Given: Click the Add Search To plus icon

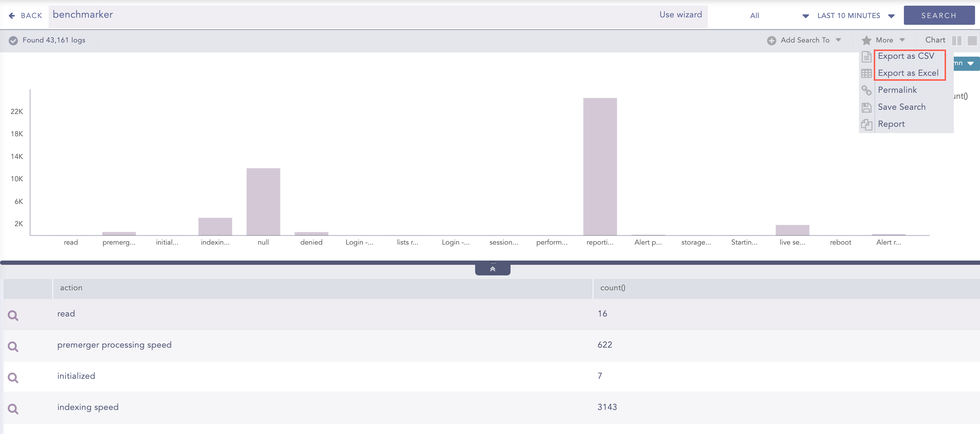Looking at the screenshot, I should [771, 40].
